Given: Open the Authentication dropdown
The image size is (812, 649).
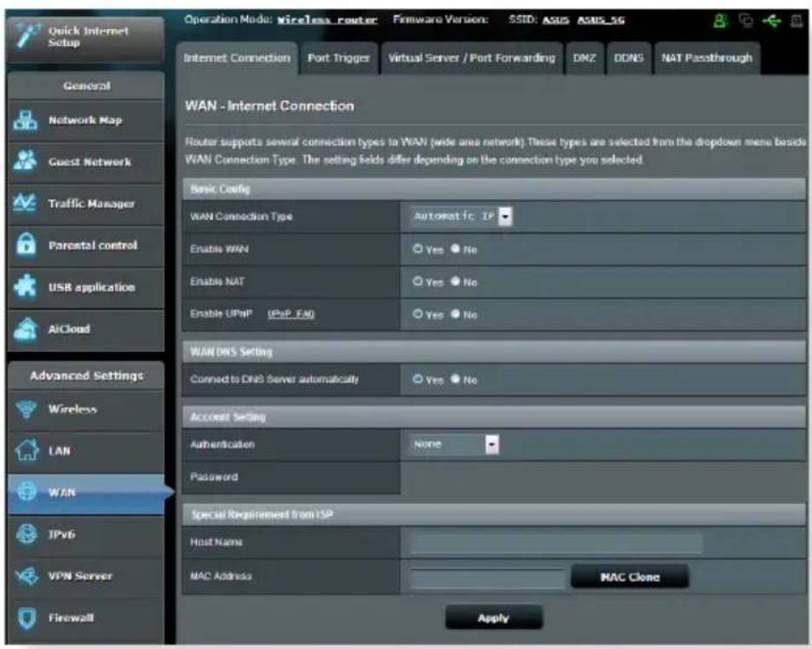Looking at the screenshot, I should point(454,444).
